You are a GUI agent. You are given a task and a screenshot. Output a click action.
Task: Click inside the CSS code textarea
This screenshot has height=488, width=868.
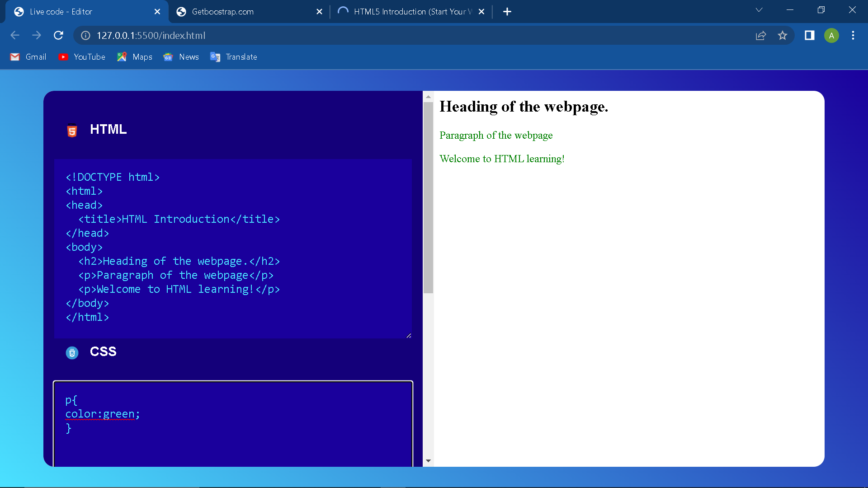pos(233,424)
